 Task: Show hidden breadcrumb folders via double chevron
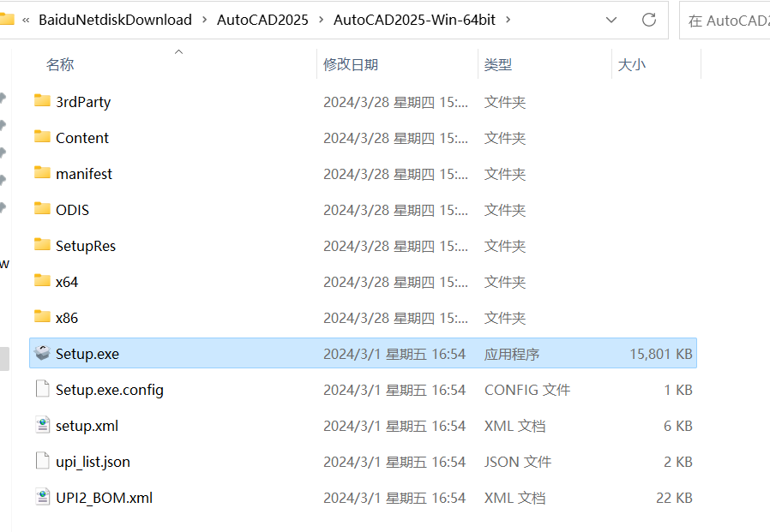26,20
